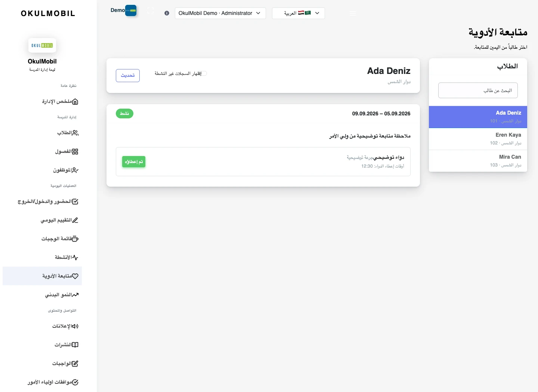The image size is (538, 392).
Task: Click the page heading متابعة الأدوية
Action: point(498,32)
